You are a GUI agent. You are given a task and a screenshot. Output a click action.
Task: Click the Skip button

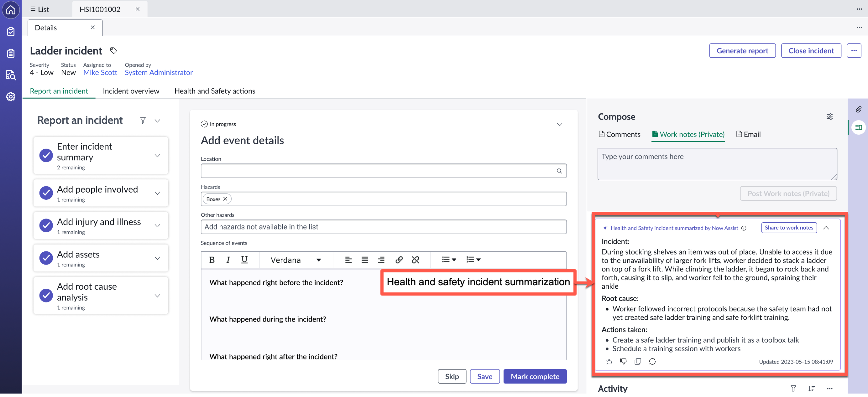[x=452, y=376]
